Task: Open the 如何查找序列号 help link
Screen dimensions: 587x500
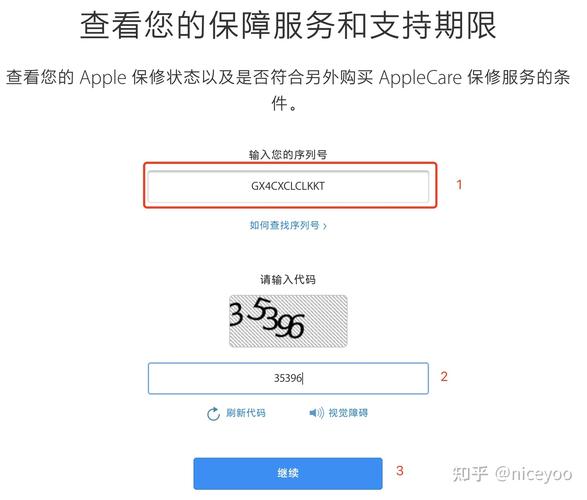Action: click(285, 225)
